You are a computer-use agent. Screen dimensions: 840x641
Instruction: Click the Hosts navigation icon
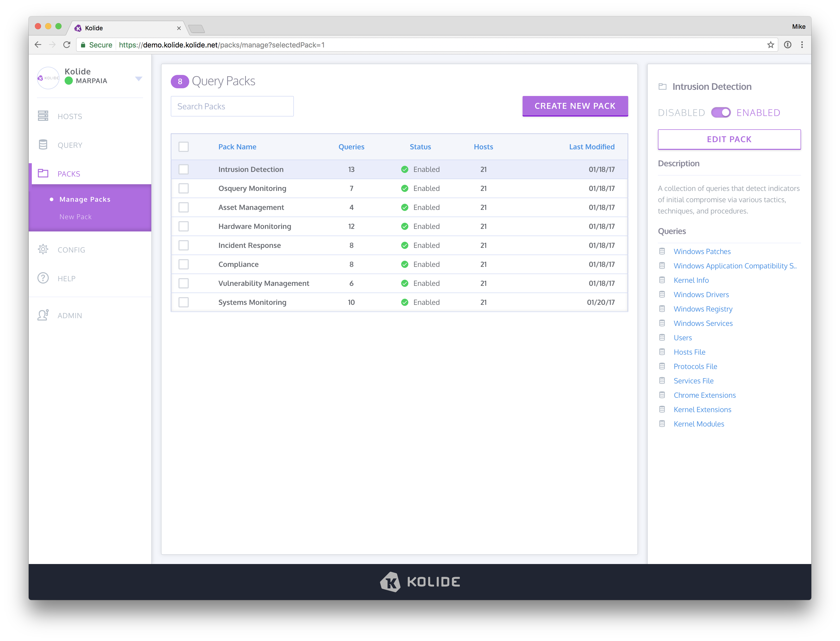(44, 116)
